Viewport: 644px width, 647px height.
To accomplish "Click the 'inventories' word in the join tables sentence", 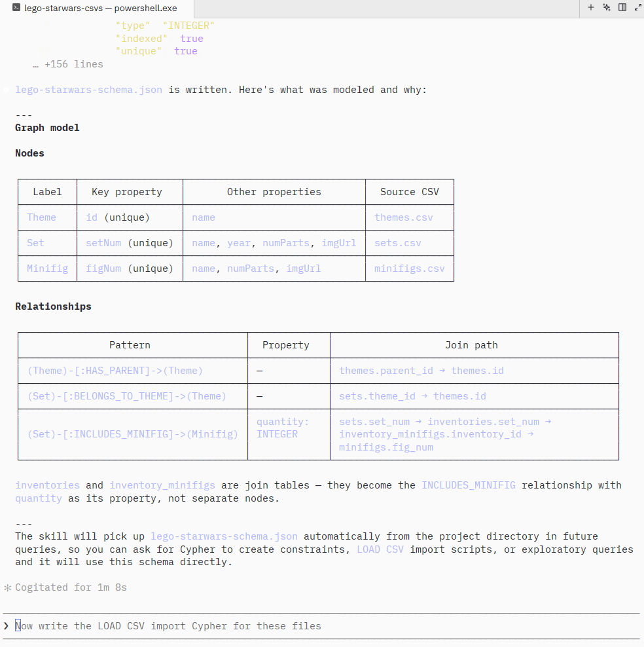I will coord(47,485).
